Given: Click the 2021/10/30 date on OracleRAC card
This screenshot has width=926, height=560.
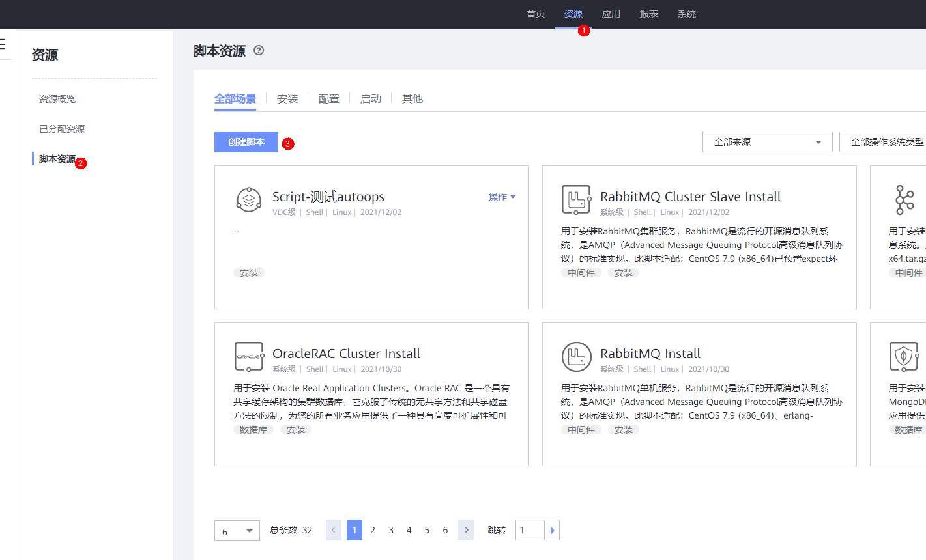Looking at the screenshot, I should (381, 369).
